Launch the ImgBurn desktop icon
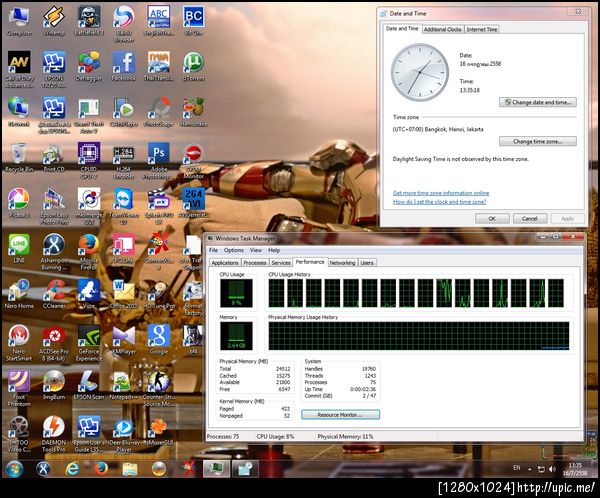600x498 pixels. tap(54, 385)
